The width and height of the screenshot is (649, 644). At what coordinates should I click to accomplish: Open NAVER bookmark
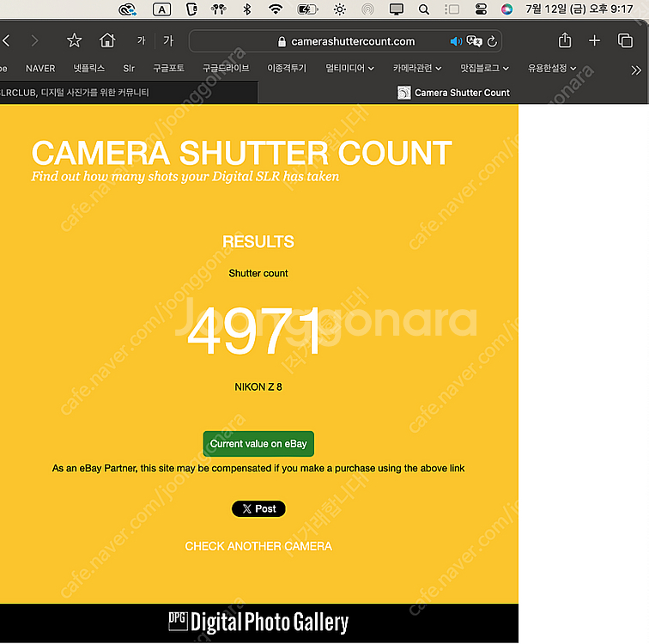coord(40,69)
